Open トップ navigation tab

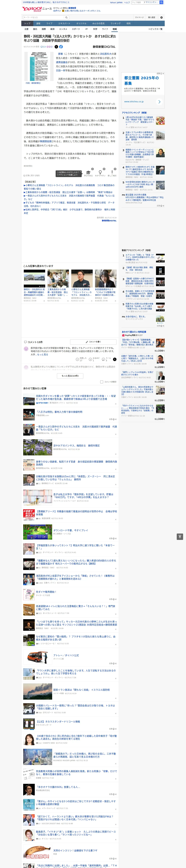tap(27, 23)
